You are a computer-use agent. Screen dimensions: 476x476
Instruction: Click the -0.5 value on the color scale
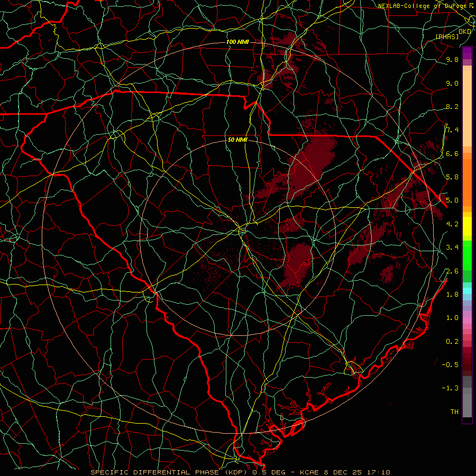(450, 364)
